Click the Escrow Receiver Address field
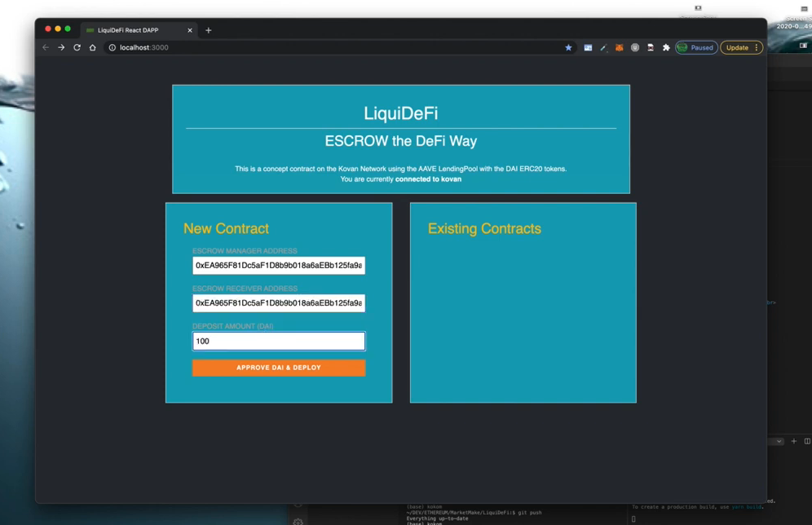The width and height of the screenshot is (812, 525). click(x=279, y=303)
